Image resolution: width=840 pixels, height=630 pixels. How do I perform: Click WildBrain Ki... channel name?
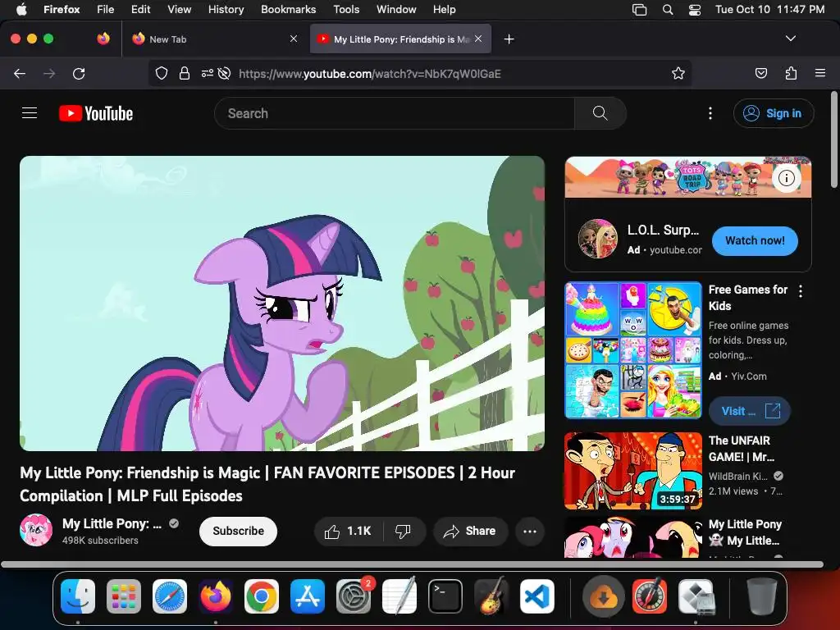coord(737,476)
